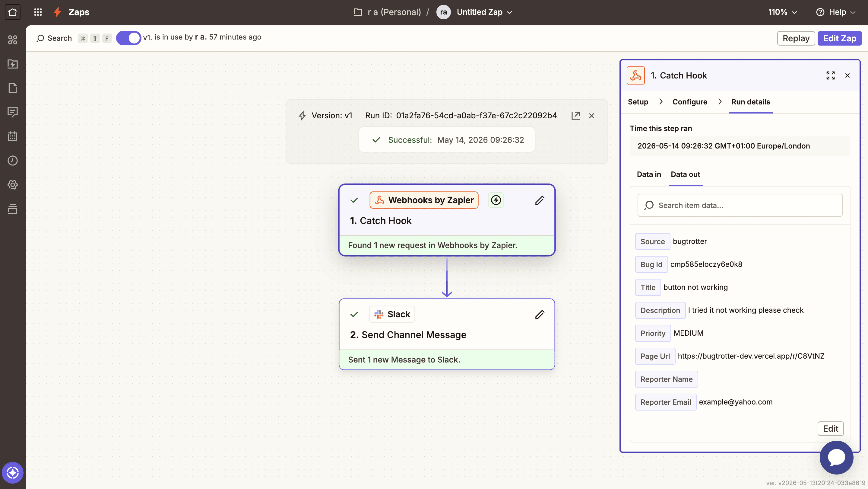Screen dimensions: 868x489
Task: Open the r a (Personal) folder link
Action: point(394,12)
